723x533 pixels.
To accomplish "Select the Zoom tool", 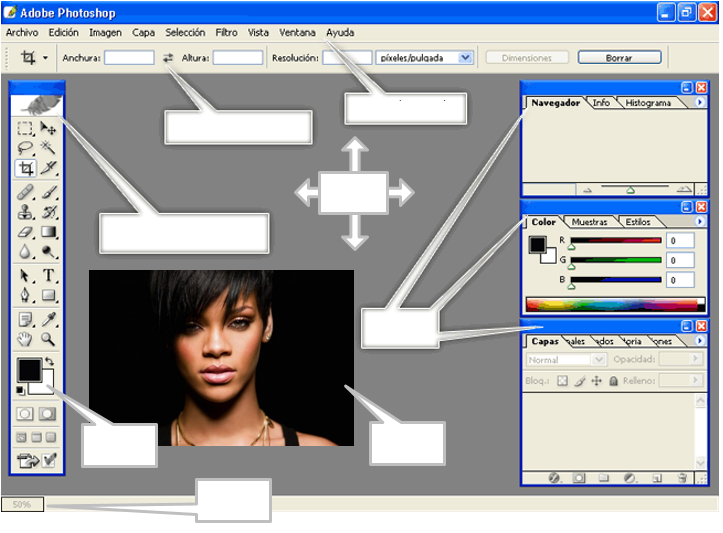I will tap(48, 339).
